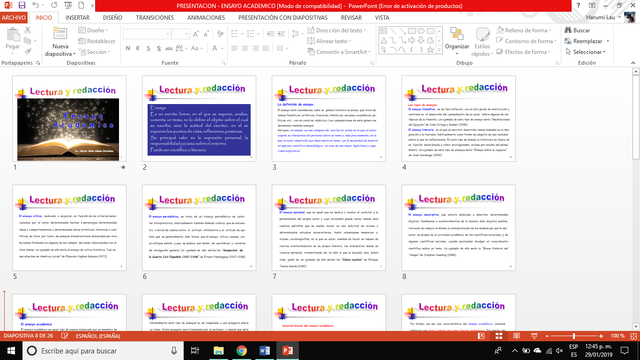Click the Cut scissors icon
640x360 pixels.
click(28, 30)
